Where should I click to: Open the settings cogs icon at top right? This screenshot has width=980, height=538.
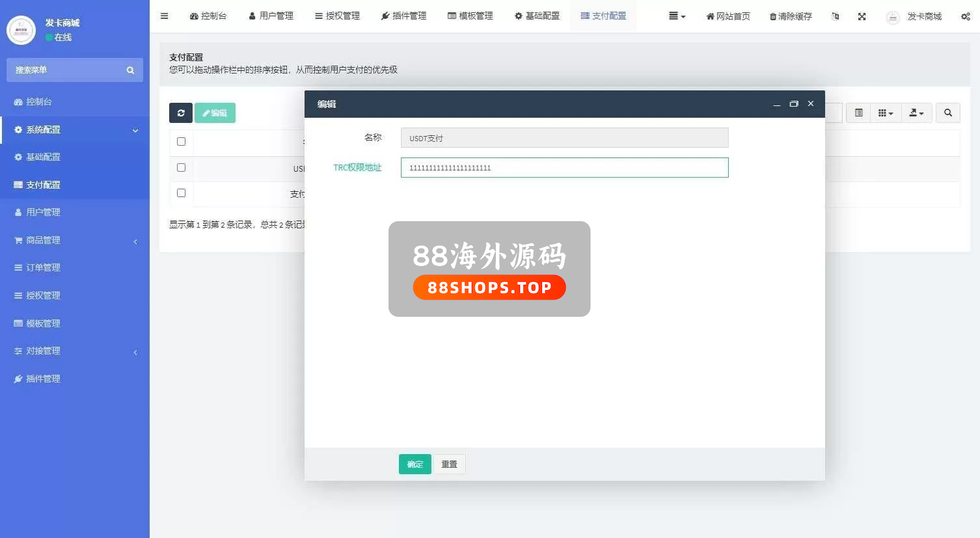(965, 16)
